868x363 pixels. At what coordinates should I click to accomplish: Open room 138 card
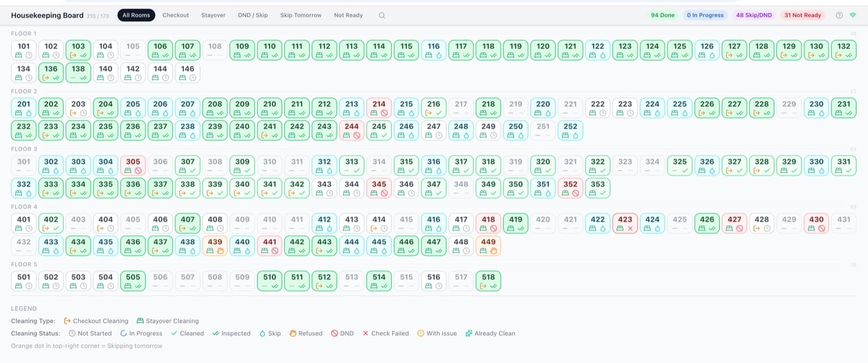coord(78,73)
